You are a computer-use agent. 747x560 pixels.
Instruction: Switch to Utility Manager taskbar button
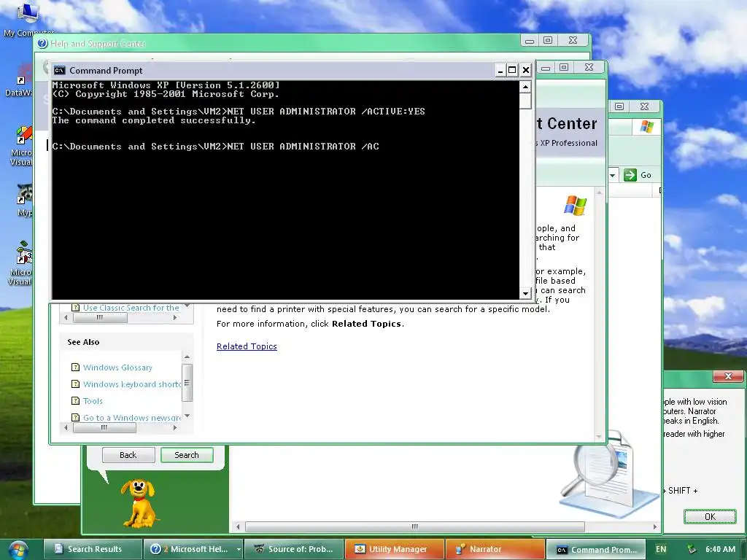click(x=394, y=549)
